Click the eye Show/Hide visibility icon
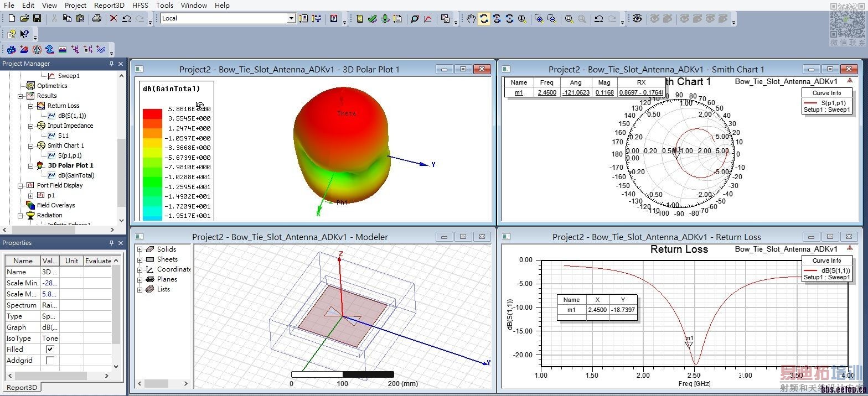 coord(638,19)
